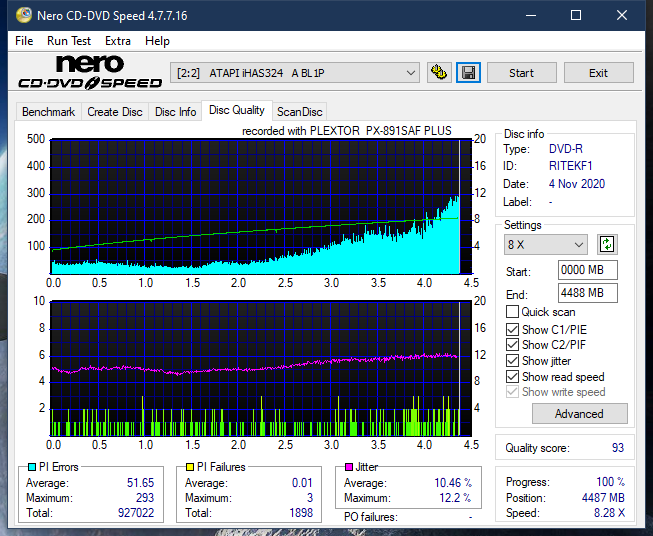Click the PI Failures average 0.01

tap(302, 483)
